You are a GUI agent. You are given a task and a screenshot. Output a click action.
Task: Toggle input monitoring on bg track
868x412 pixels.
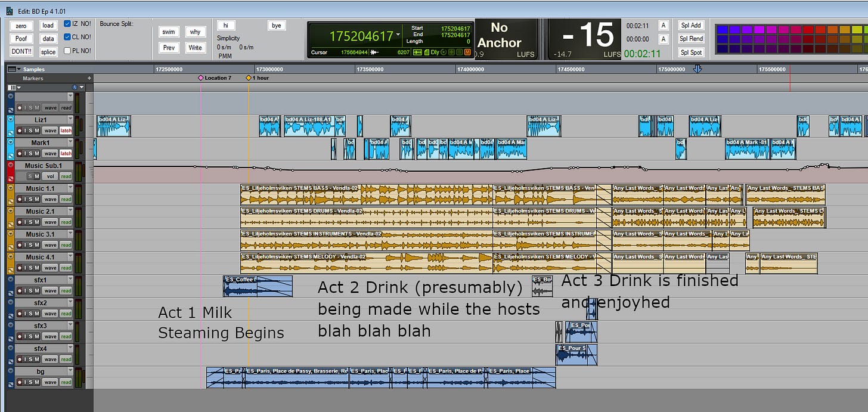[26, 382]
